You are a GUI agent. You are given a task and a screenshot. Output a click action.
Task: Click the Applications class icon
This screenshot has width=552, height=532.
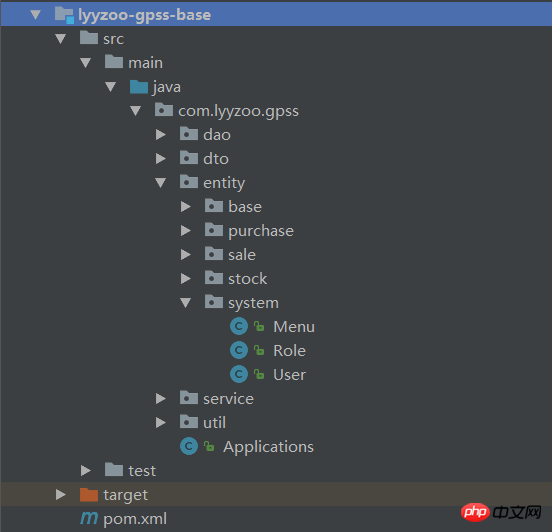[x=189, y=446]
